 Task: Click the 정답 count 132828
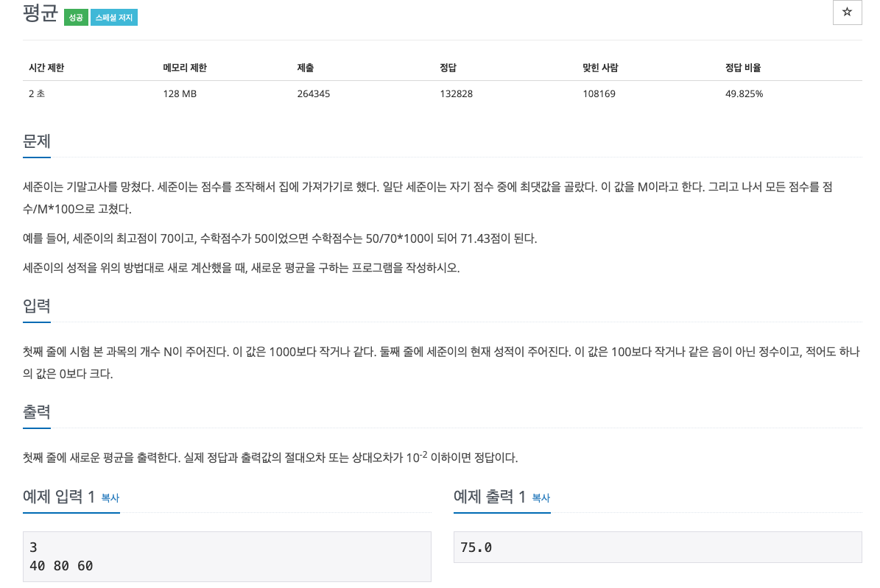pos(456,93)
